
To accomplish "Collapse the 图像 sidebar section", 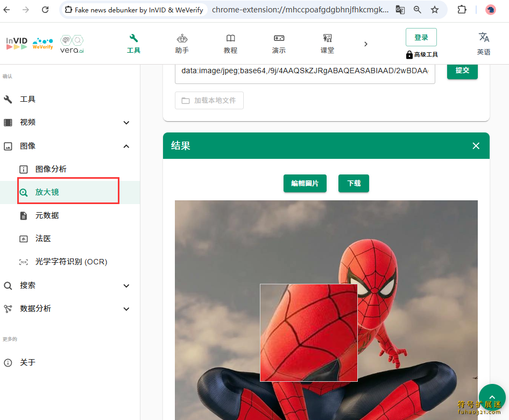I will pyautogui.click(x=70, y=146).
